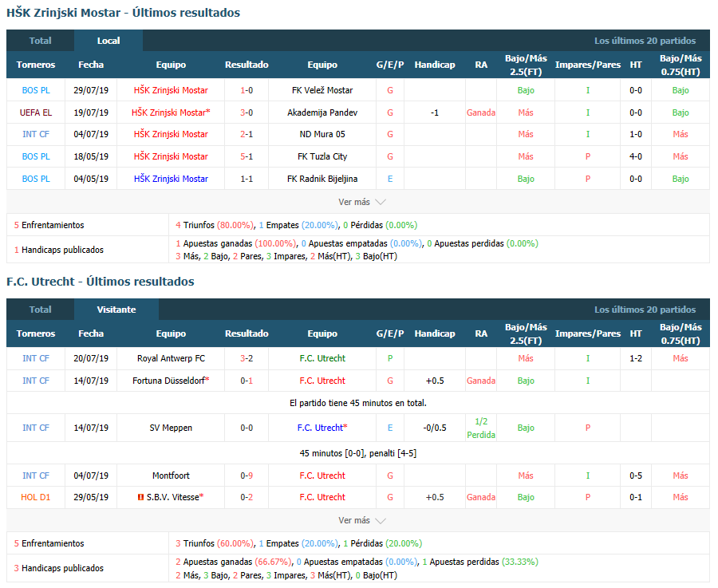The height and width of the screenshot is (588, 718).
Task: Click FK Velež Mostar team name
Action: [322, 90]
